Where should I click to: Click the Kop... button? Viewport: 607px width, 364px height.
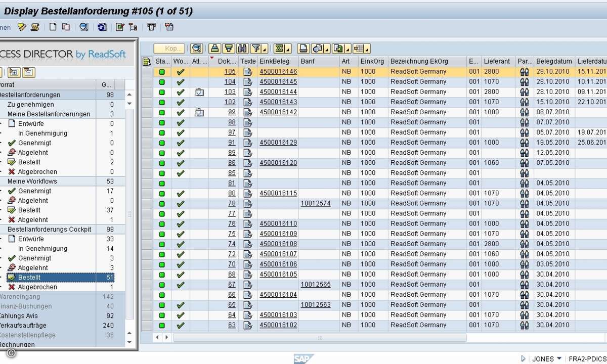coord(169,49)
